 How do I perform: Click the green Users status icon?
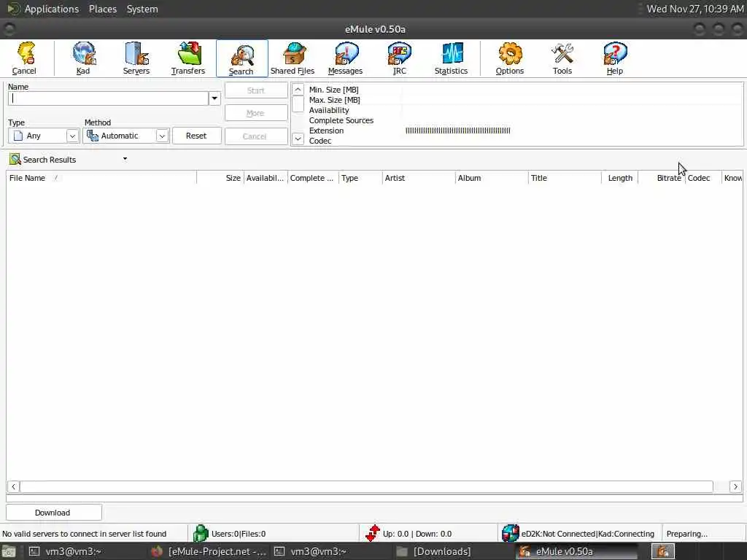click(201, 533)
